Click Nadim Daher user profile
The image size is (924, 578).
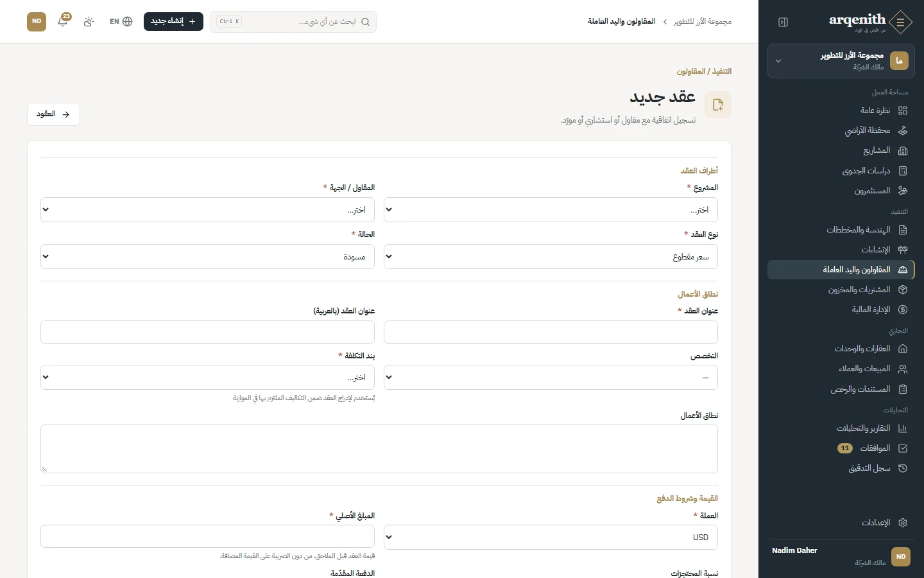tap(841, 557)
